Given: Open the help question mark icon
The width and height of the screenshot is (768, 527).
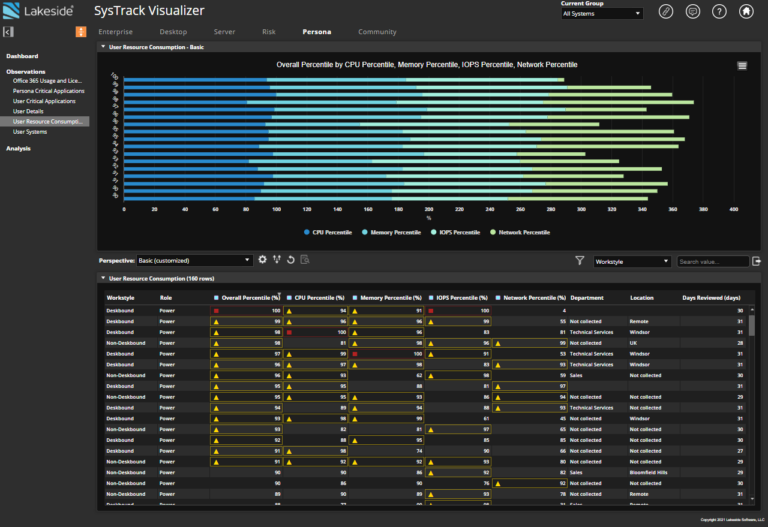Looking at the screenshot, I should coord(719,12).
